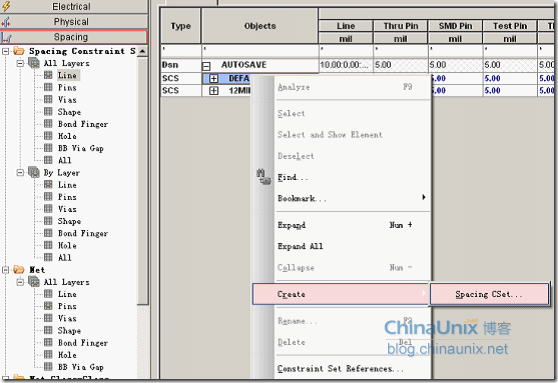The width and height of the screenshot is (558, 383).
Task: Click the Net folder icon
Action: tap(19, 269)
